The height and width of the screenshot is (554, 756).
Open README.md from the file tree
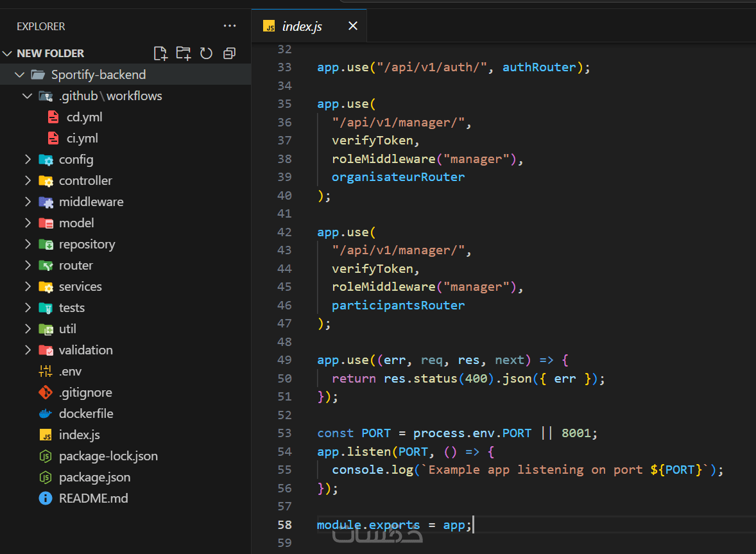[93, 498]
